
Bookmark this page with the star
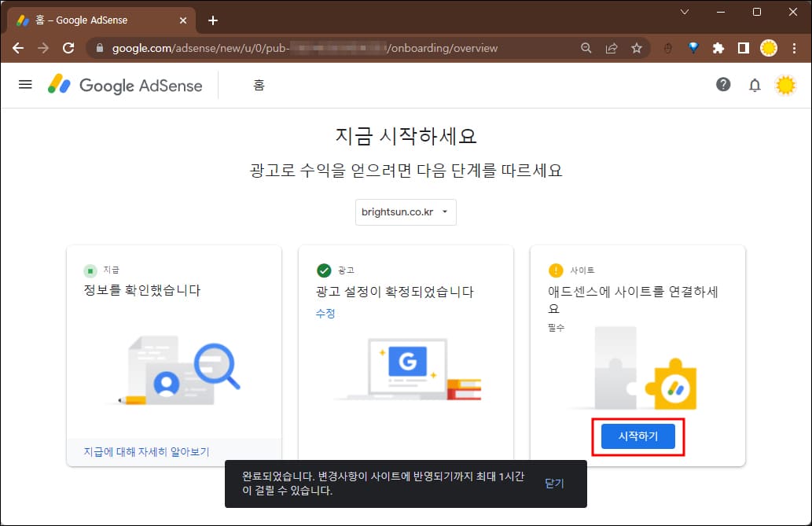point(637,48)
